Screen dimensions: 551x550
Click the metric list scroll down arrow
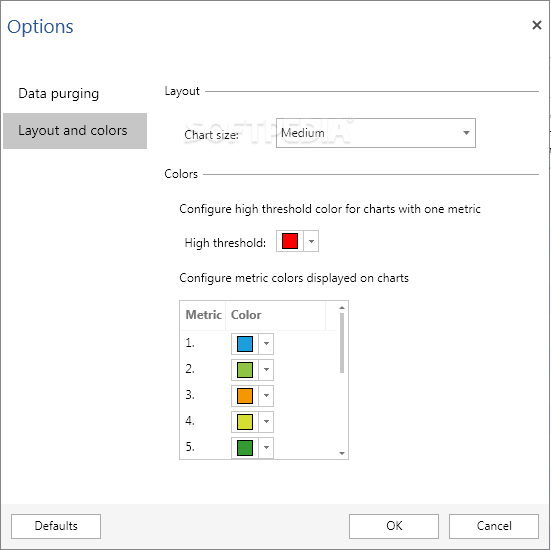tap(342, 453)
